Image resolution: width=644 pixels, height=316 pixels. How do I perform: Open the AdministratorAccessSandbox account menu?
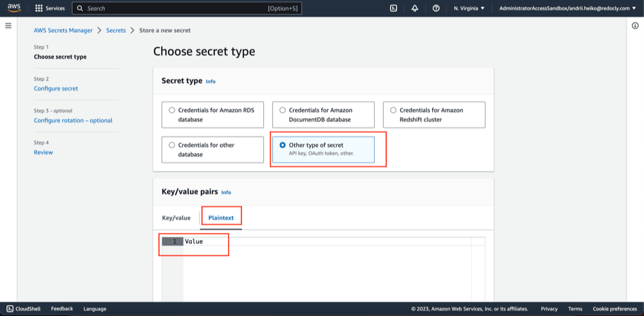tap(567, 8)
